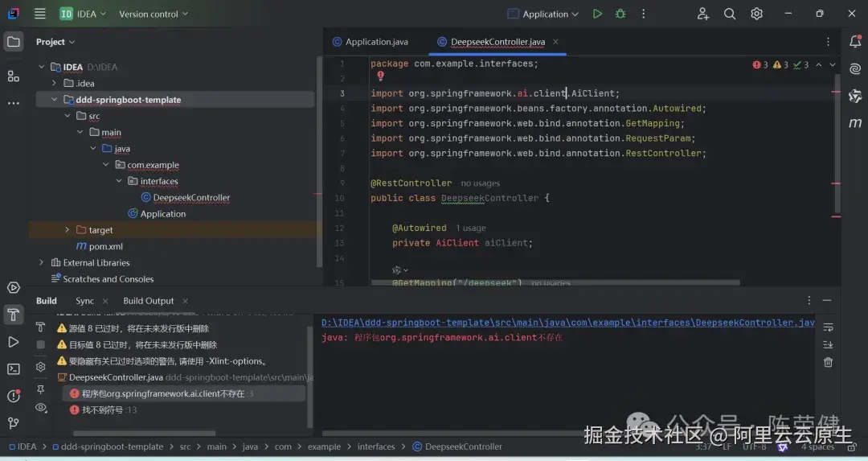Expand the .idea folder
Screen dimensions: 868x461
(x=55, y=83)
